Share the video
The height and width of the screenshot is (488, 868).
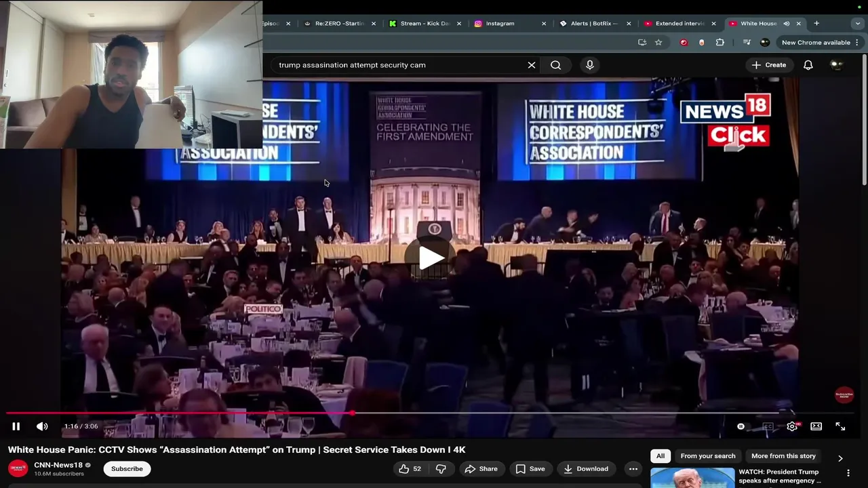point(481,469)
